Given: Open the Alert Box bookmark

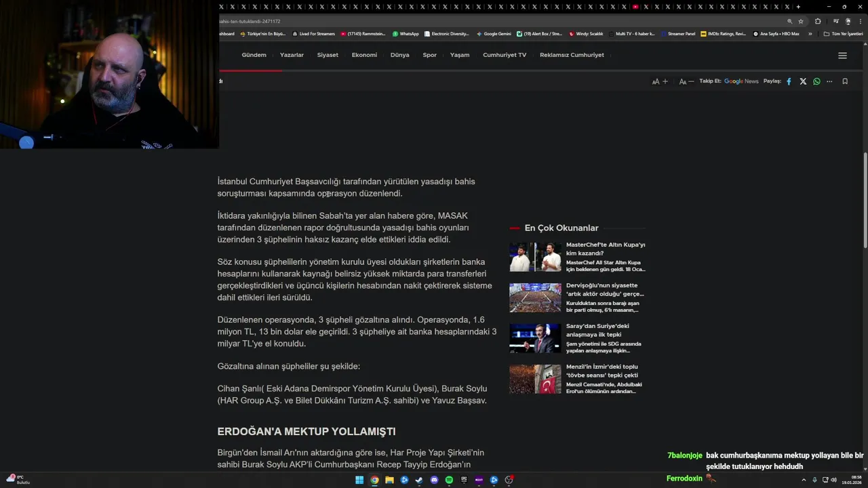Looking at the screenshot, I should [x=540, y=33].
